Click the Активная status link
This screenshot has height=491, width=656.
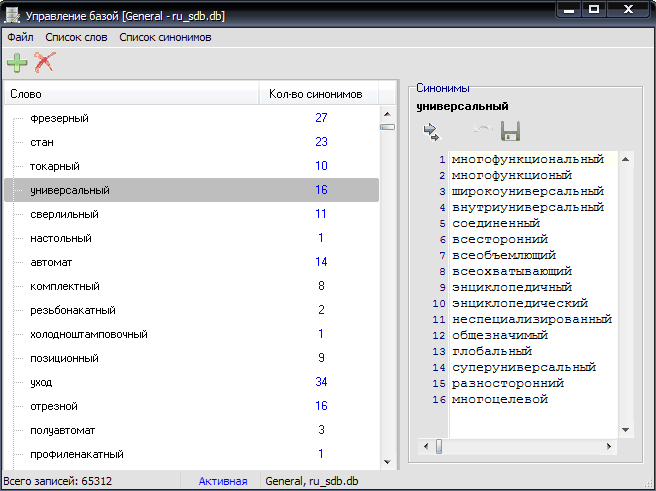pyautogui.click(x=222, y=481)
